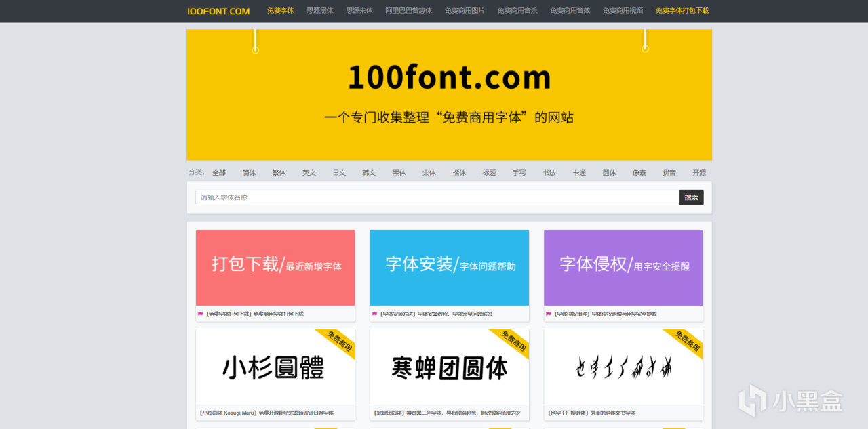The width and height of the screenshot is (868, 429).
Task: Open the 思源黑体 nav item
Action: click(x=319, y=11)
